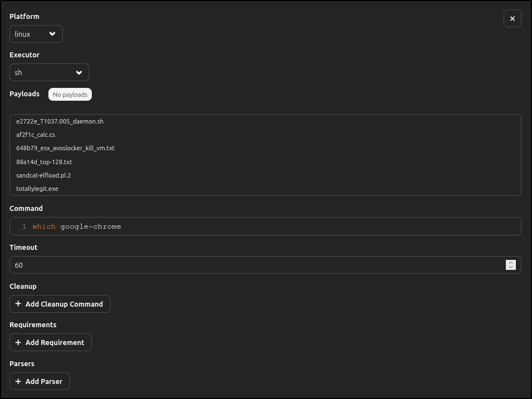Close the dialog with the X button
This screenshot has width=532, height=399.
513,19
